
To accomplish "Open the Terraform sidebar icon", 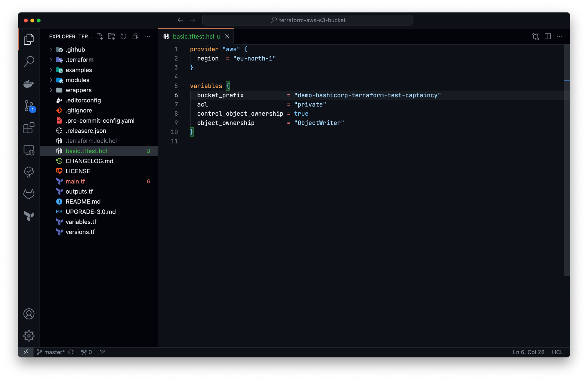I will click(x=29, y=216).
